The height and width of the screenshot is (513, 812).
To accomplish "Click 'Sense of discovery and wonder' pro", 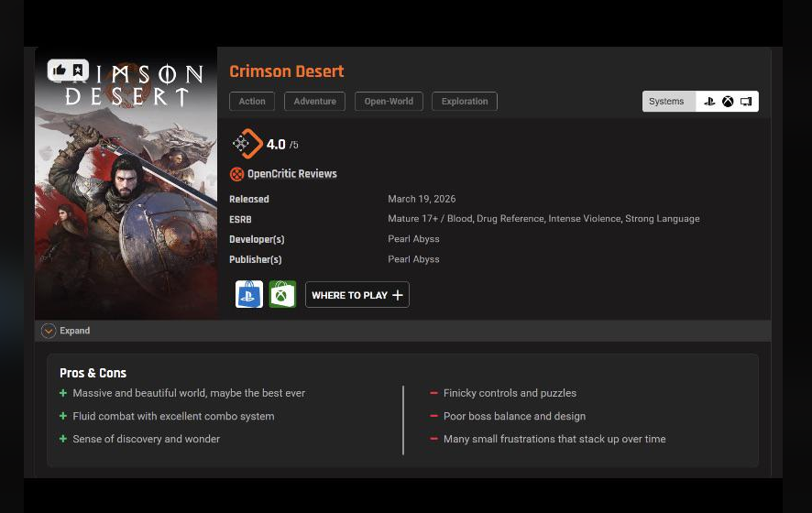I will 146,439.
